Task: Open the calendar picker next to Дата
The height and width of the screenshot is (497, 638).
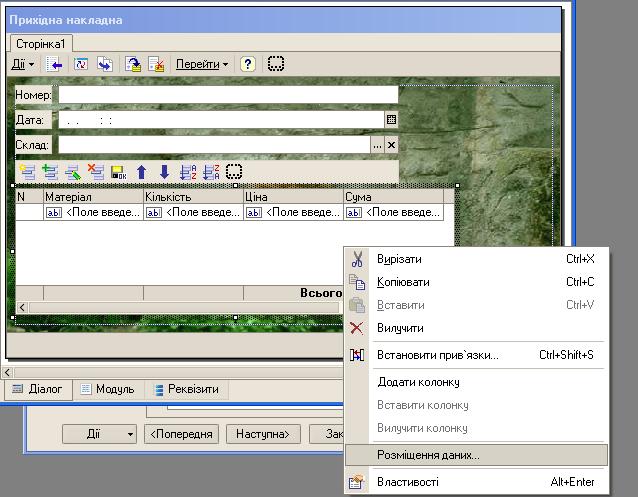Action: point(391,120)
